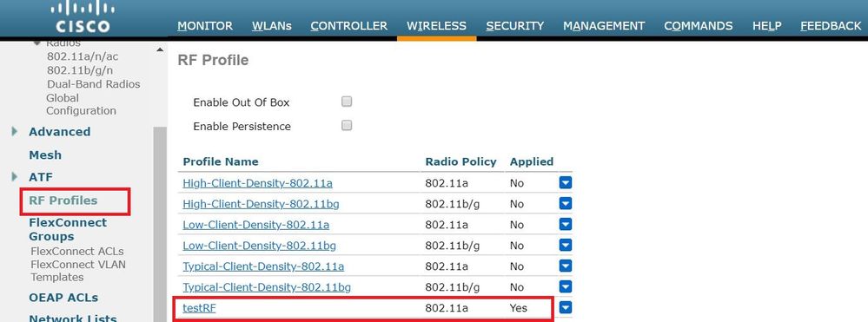
Task: Expand the ATF sidebar section
Action: point(15,177)
